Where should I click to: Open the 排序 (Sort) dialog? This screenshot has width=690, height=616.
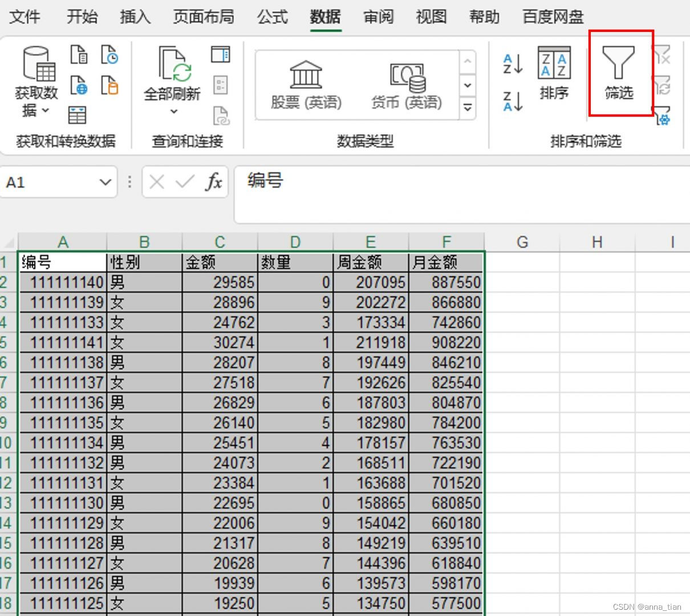[x=554, y=73]
